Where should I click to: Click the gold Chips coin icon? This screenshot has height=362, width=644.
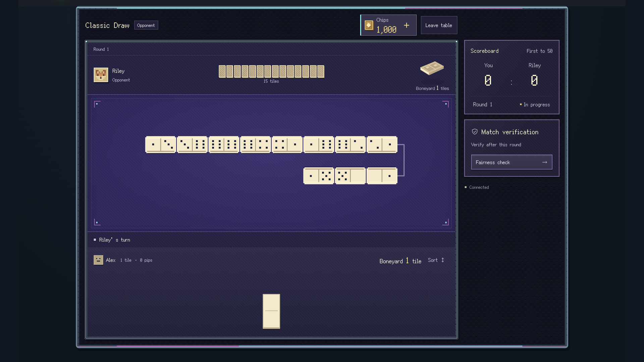point(369,25)
